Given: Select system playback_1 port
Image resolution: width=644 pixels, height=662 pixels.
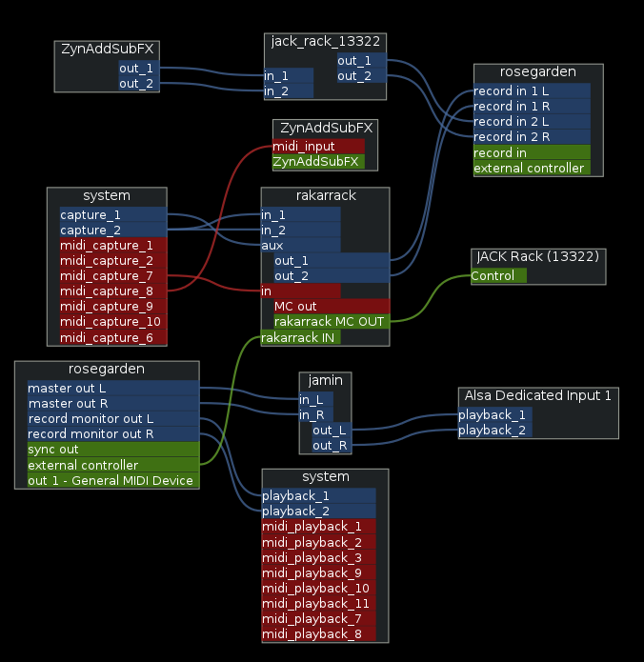Looking at the screenshot, I should point(319,495).
